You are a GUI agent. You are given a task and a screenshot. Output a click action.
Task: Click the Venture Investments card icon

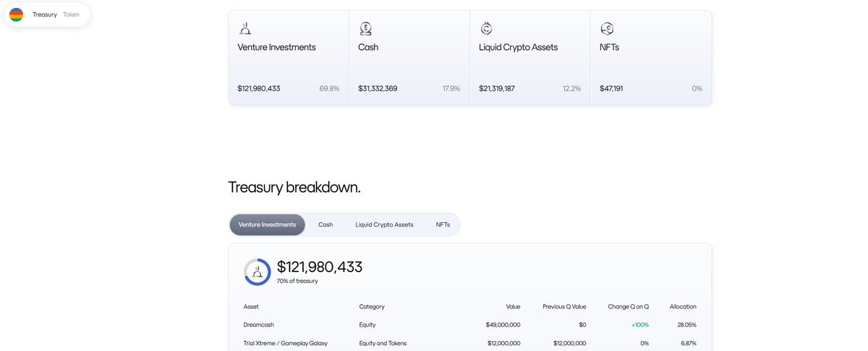point(245,28)
